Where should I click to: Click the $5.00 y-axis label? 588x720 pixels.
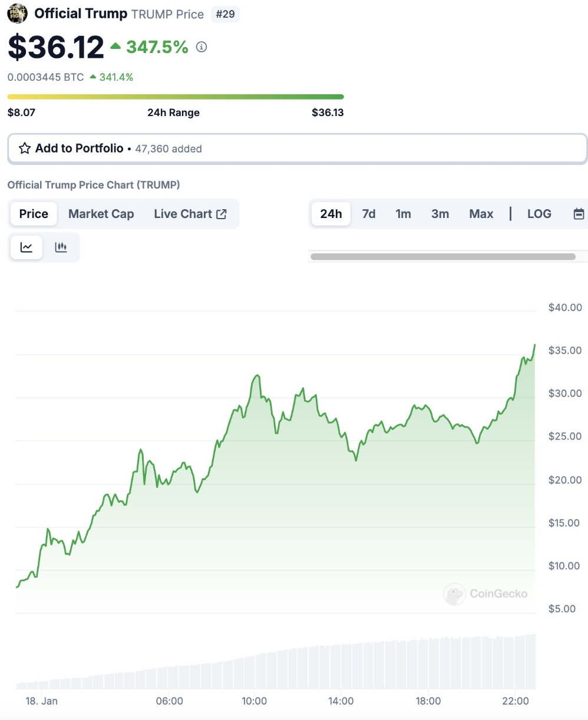point(562,609)
